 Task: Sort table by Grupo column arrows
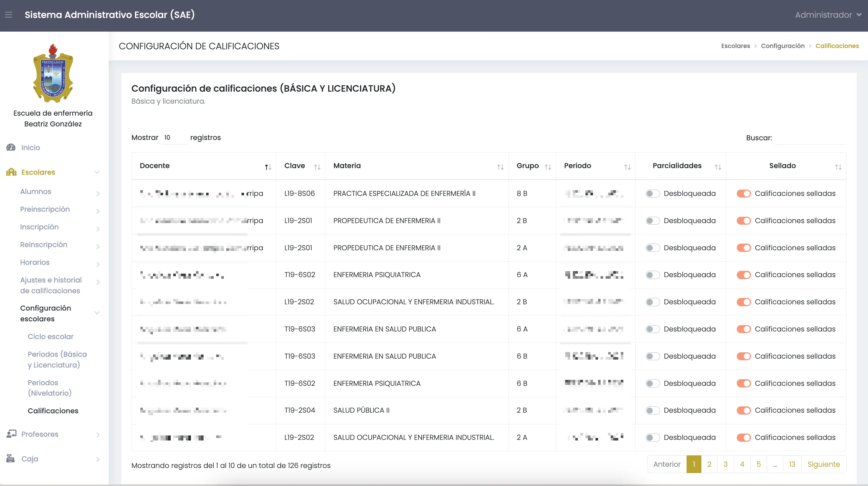click(x=548, y=167)
